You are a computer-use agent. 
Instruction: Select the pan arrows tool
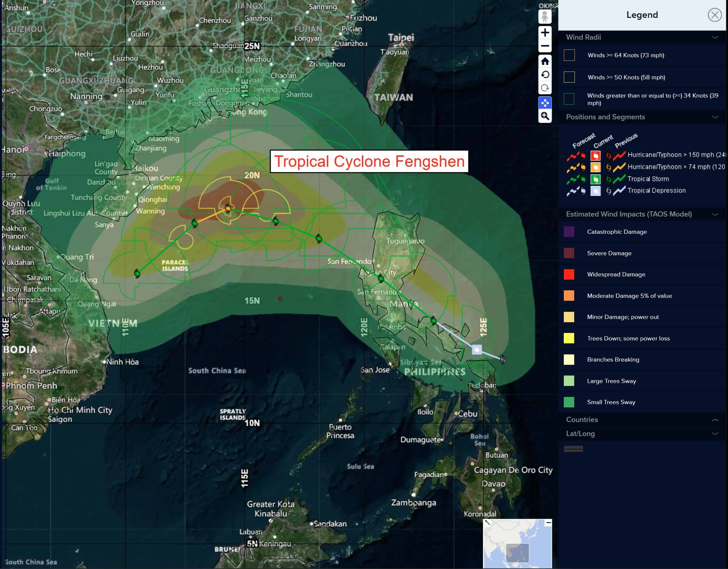[545, 103]
